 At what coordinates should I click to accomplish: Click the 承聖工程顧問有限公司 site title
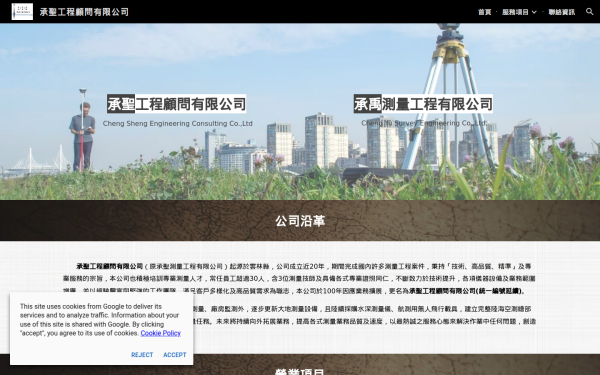pos(84,12)
